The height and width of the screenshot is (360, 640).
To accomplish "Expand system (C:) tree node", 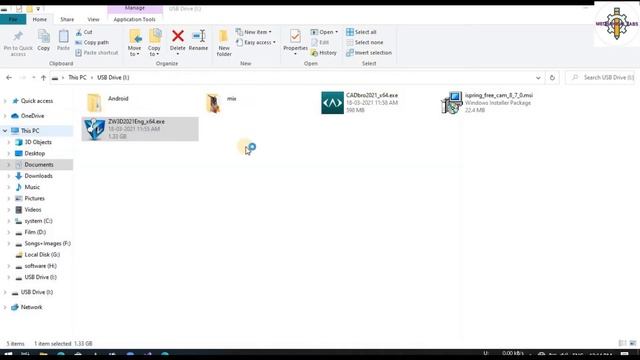I will point(9,221).
